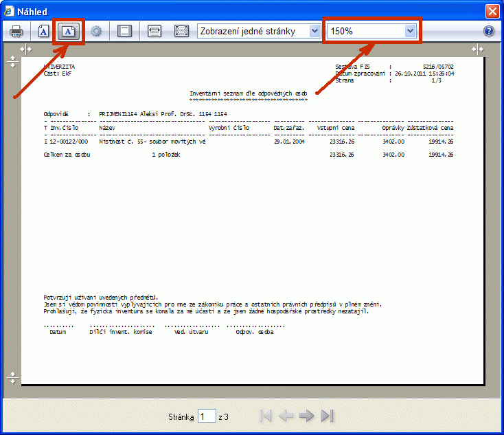Open the 150% zoom dropdown
The image size is (504, 435).
click(372, 31)
